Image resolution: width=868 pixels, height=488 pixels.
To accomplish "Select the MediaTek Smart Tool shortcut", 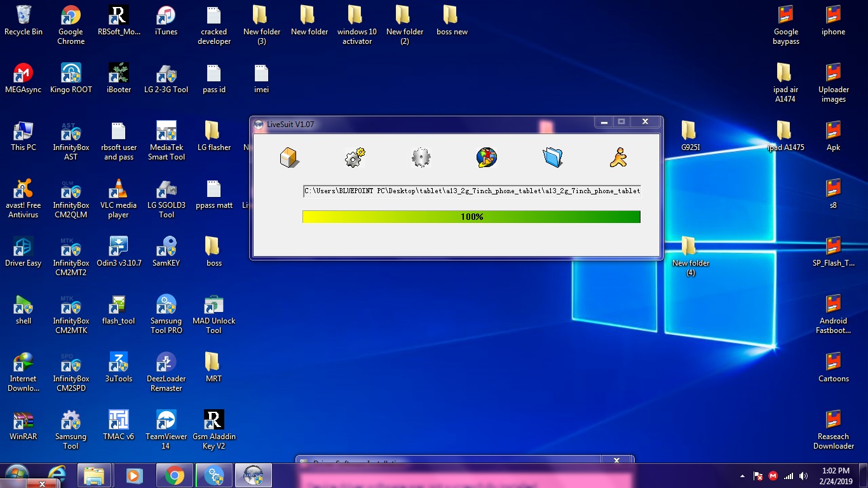I will click(166, 141).
